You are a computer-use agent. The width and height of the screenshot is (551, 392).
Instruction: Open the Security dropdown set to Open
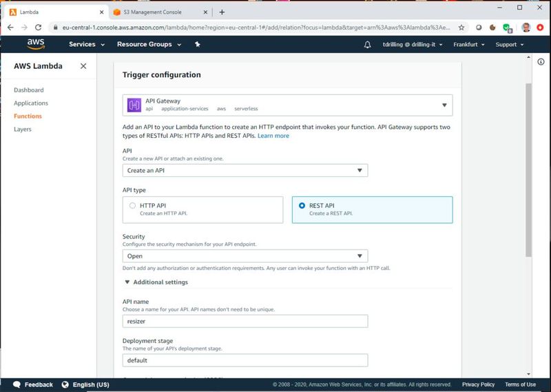pyautogui.click(x=245, y=256)
